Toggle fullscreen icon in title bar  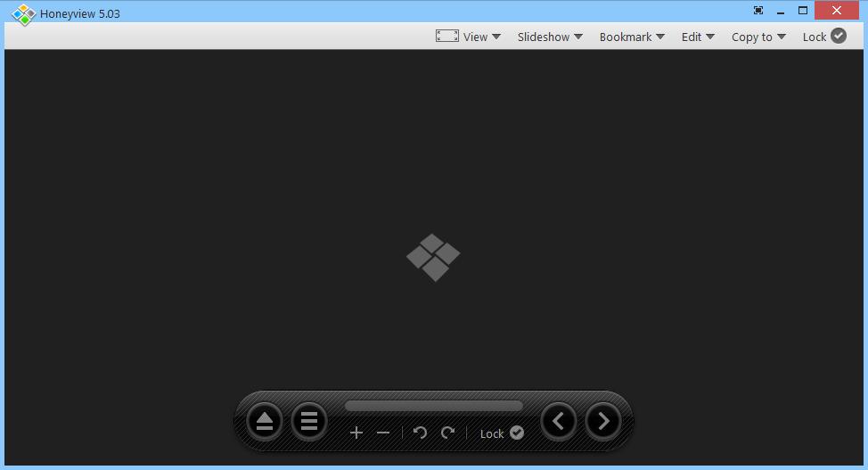tap(758, 11)
